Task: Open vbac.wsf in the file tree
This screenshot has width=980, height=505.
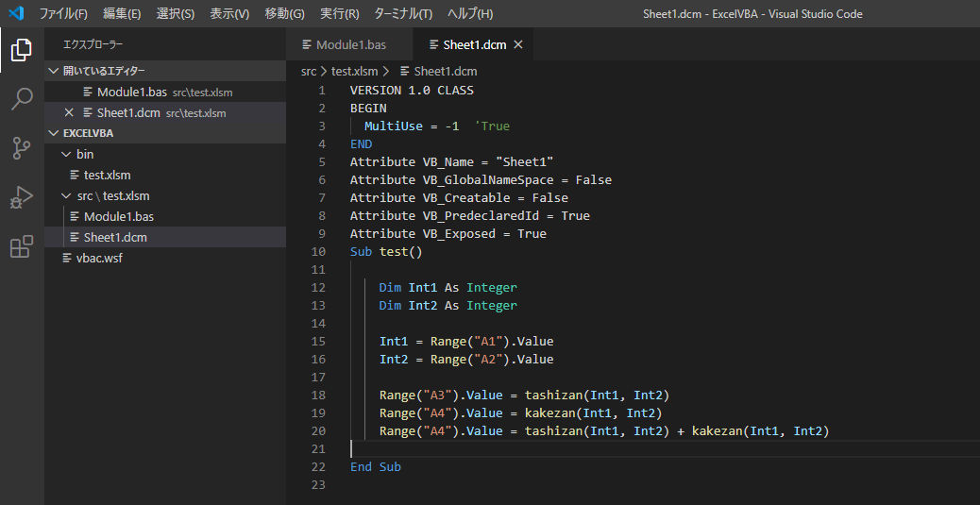Action: click(x=99, y=259)
